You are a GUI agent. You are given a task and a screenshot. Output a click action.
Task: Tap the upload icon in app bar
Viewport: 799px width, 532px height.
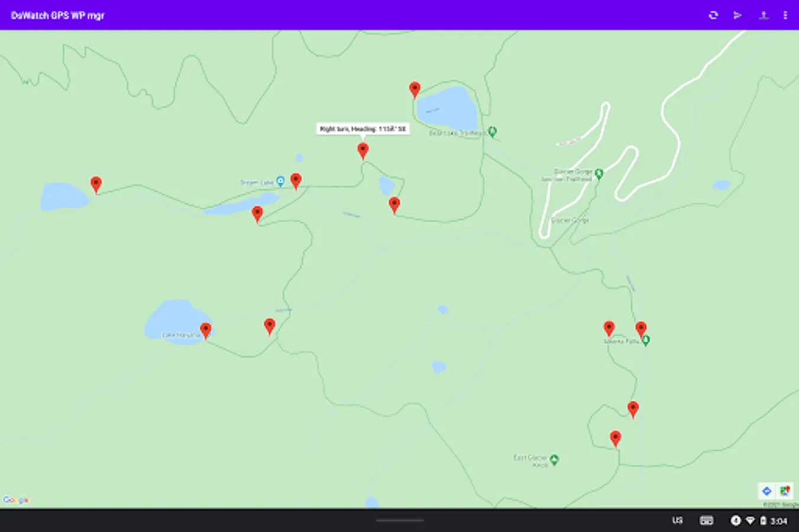coord(764,15)
